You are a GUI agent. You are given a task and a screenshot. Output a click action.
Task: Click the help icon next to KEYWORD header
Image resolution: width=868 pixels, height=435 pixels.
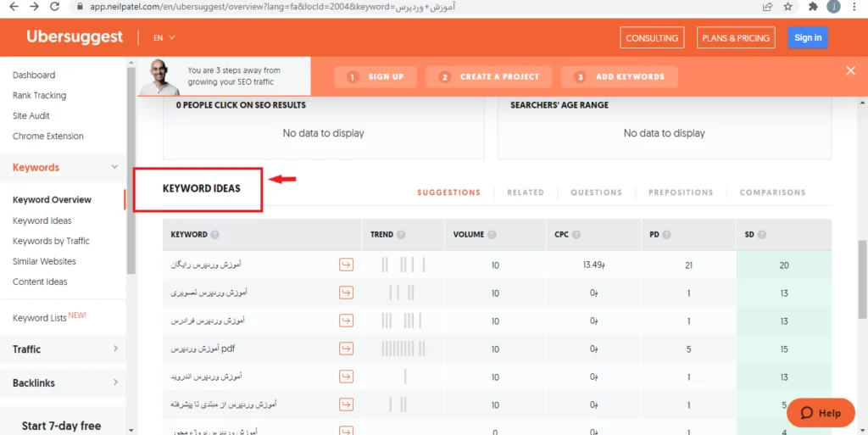(214, 235)
